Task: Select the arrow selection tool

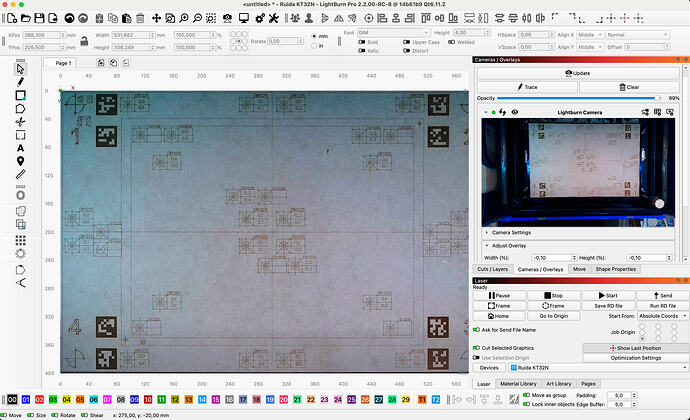Action: (20, 69)
